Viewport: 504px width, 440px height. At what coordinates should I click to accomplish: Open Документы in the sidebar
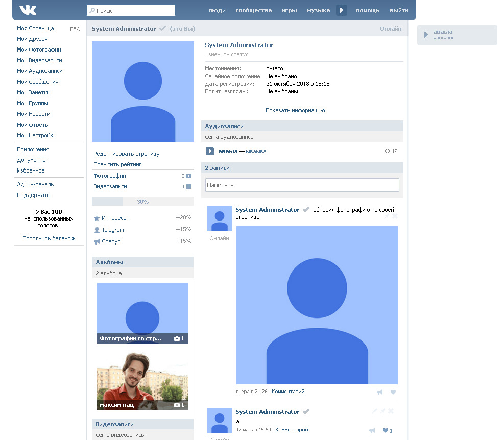32,160
